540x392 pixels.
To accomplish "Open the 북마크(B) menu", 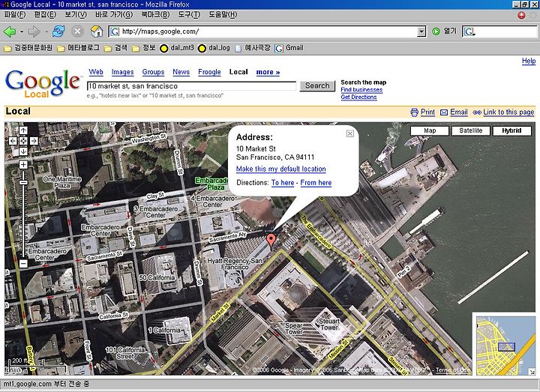I will pos(156,14).
